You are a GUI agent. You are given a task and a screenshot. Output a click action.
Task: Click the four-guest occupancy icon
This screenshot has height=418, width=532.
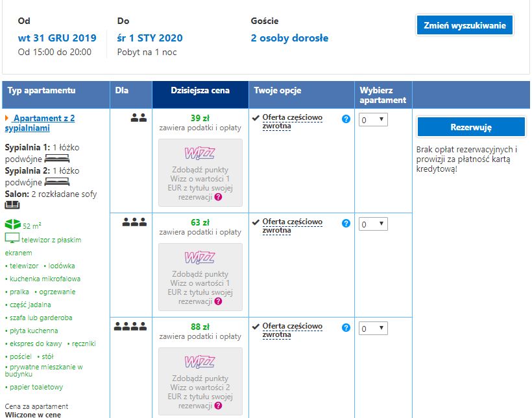coord(130,327)
